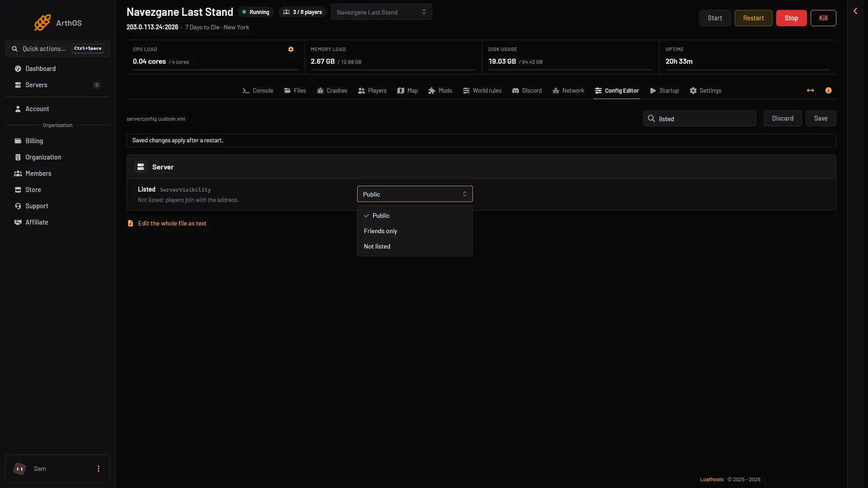This screenshot has width=868, height=488.
Task: Click the Server section header
Action: coord(481,167)
